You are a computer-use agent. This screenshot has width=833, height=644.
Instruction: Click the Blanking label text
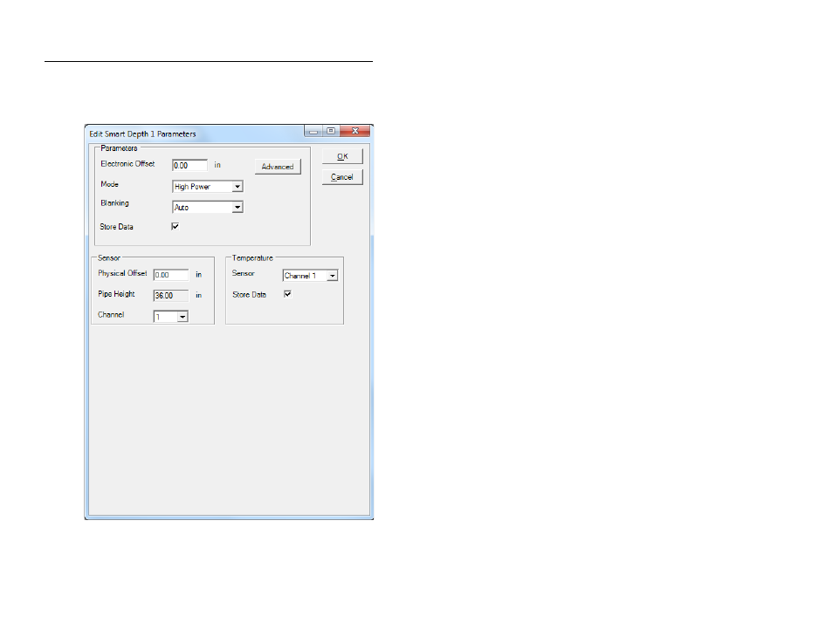pyautogui.click(x=114, y=203)
